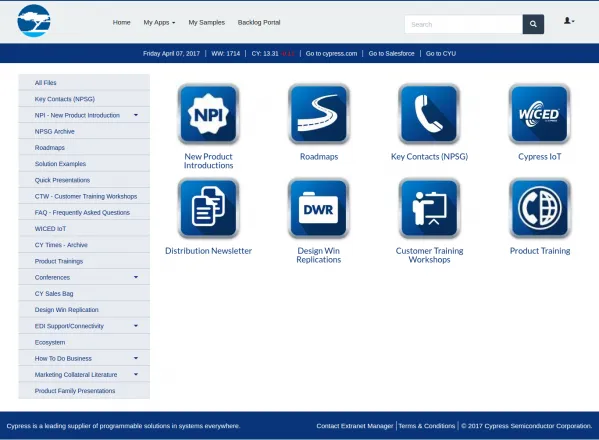Go to the Home menu item
This screenshot has width=599, height=440.
[x=121, y=23]
